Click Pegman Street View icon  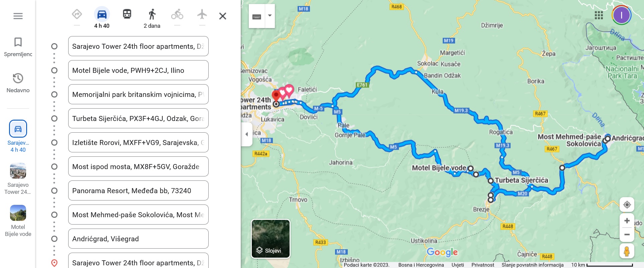[627, 251]
